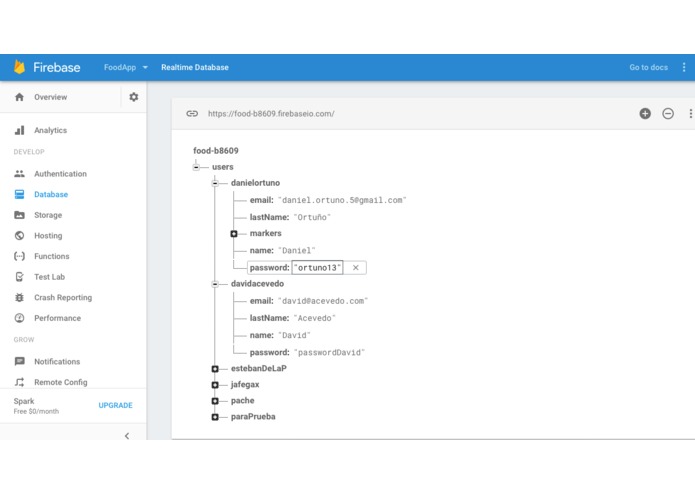Open the Overview page
Viewport: 695px width, 494px height.
51,97
